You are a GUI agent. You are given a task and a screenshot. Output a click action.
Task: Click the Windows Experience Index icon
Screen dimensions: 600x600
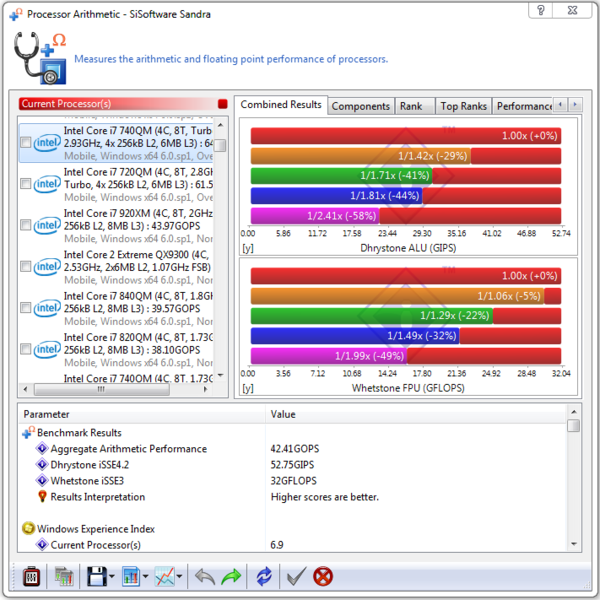tap(28, 528)
